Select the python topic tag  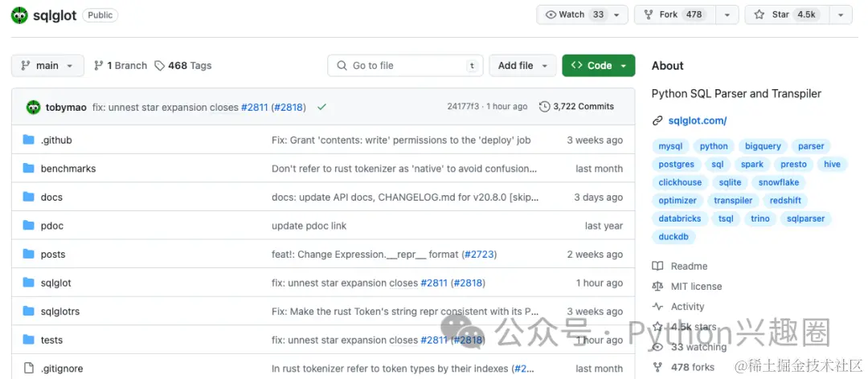[x=714, y=146]
